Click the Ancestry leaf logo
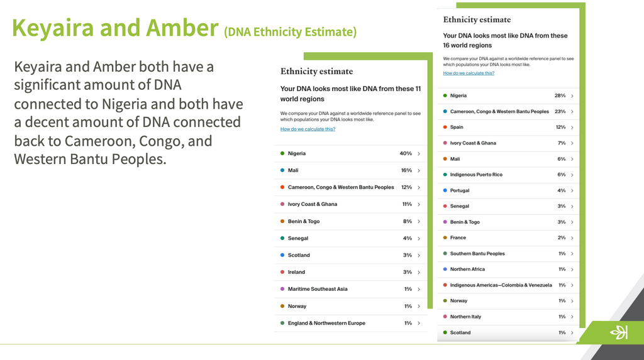The image size is (644, 360). (x=619, y=333)
